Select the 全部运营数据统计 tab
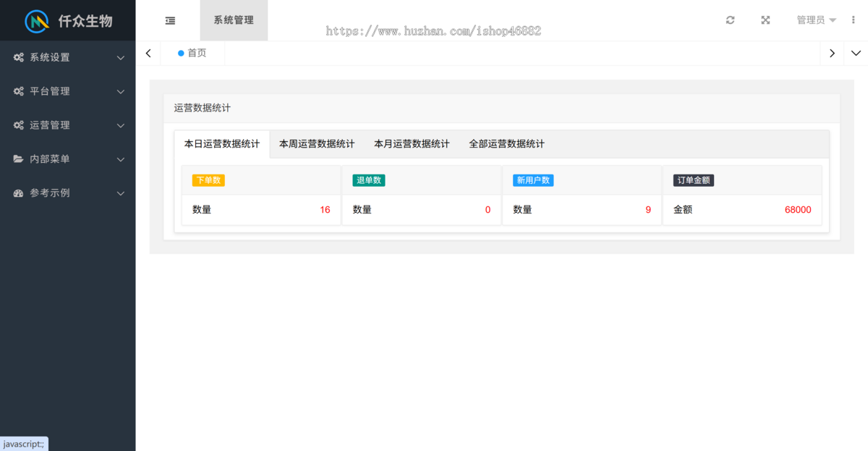Screen dimensions: 868x451 506,144
